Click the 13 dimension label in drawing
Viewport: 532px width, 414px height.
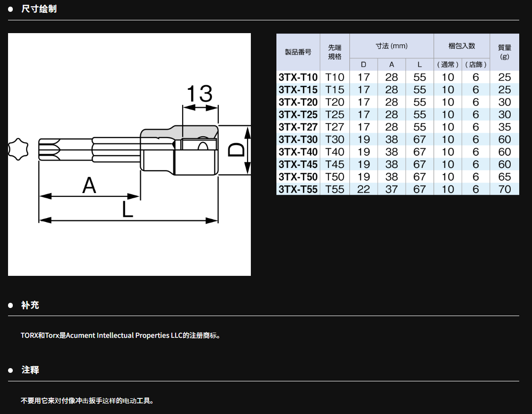click(200, 94)
